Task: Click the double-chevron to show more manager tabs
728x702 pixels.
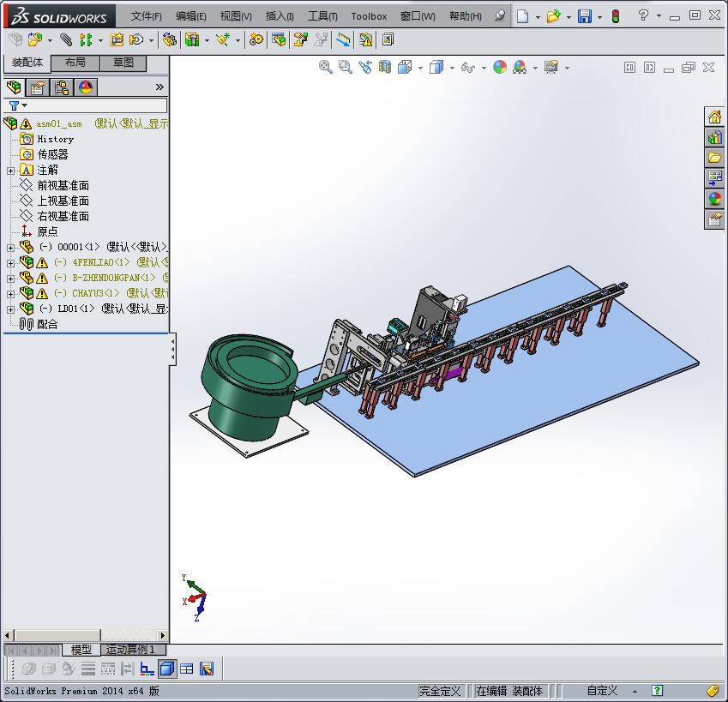Action: point(159,87)
